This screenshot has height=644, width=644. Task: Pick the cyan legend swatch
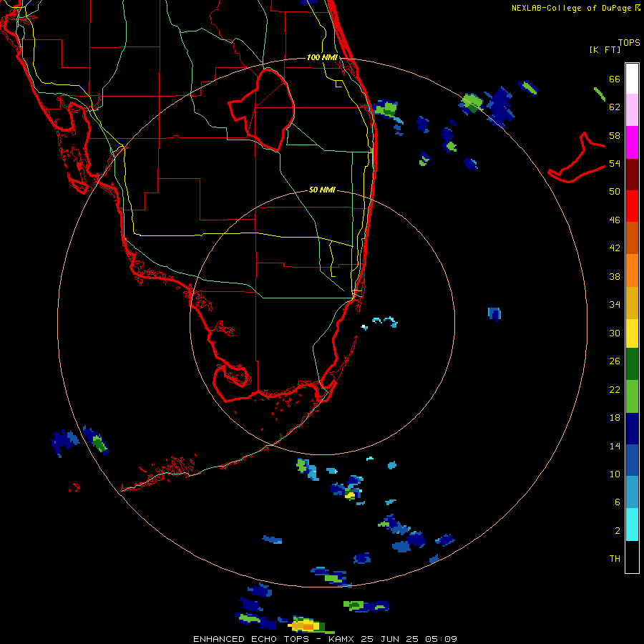[632, 525]
